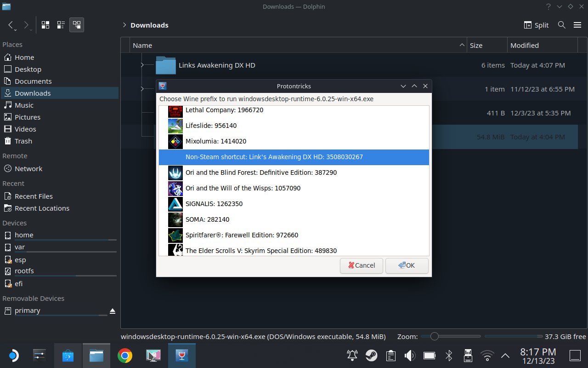Image resolution: width=588 pixels, height=368 pixels.
Task: Click the Ori and the Will of the Wisps icon
Action: coord(175,188)
